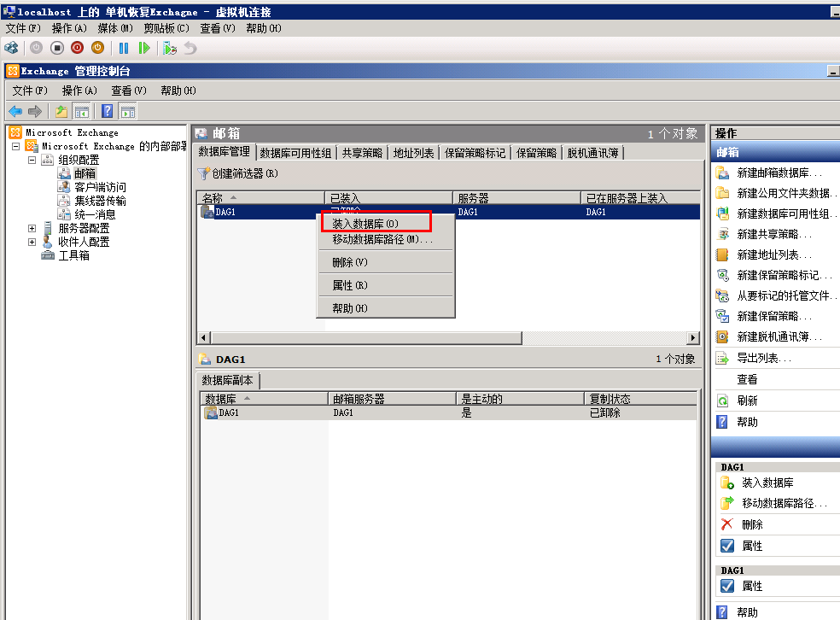Viewport: 840px width, 620px height.
Task: Click the 刷新 refresh icon
Action: (723, 401)
